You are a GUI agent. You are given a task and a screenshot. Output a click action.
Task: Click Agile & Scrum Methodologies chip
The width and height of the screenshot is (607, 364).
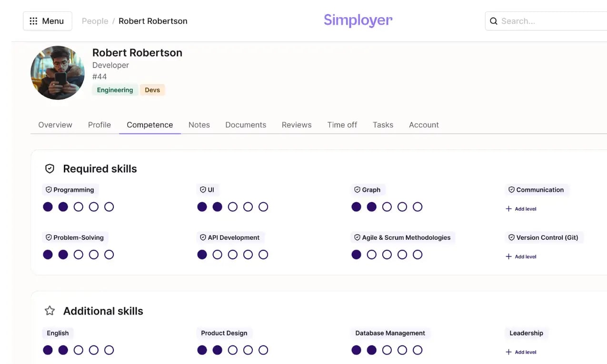pyautogui.click(x=403, y=237)
